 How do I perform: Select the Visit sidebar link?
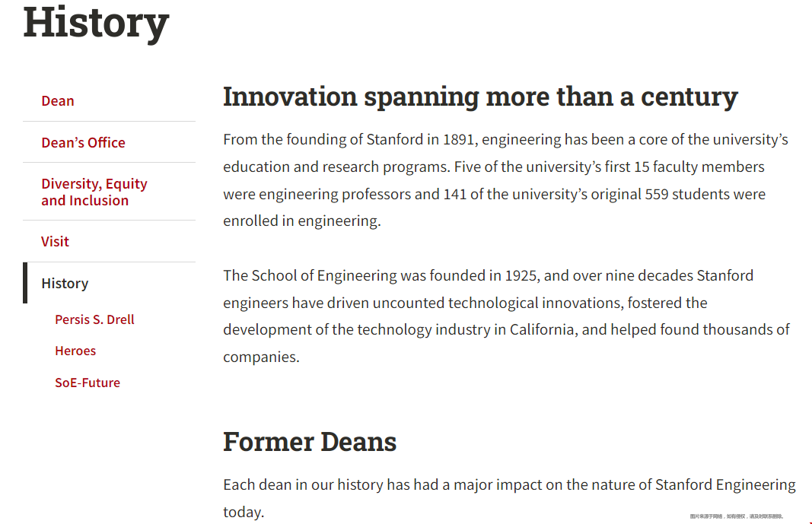point(55,241)
